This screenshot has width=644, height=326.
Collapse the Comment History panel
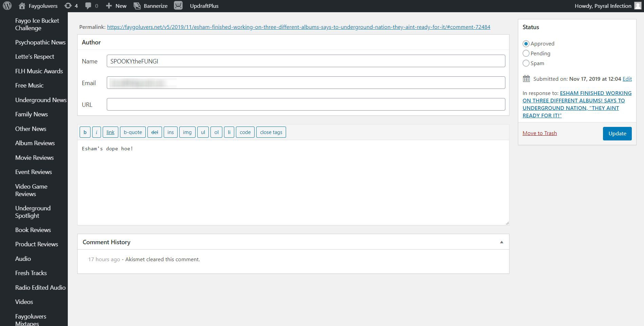[x=502, y=242]
